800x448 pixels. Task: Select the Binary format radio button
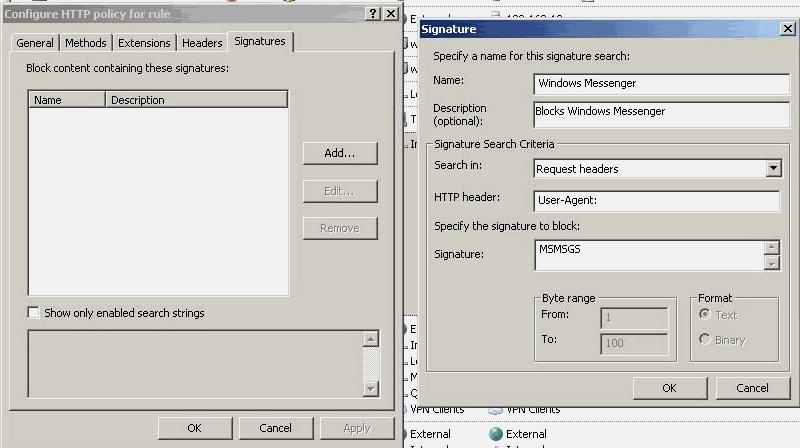click(x=705, y=340)
